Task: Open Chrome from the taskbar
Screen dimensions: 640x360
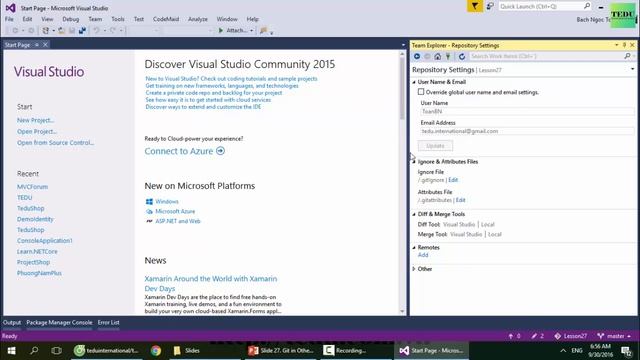Action: (x=156, y=351)
